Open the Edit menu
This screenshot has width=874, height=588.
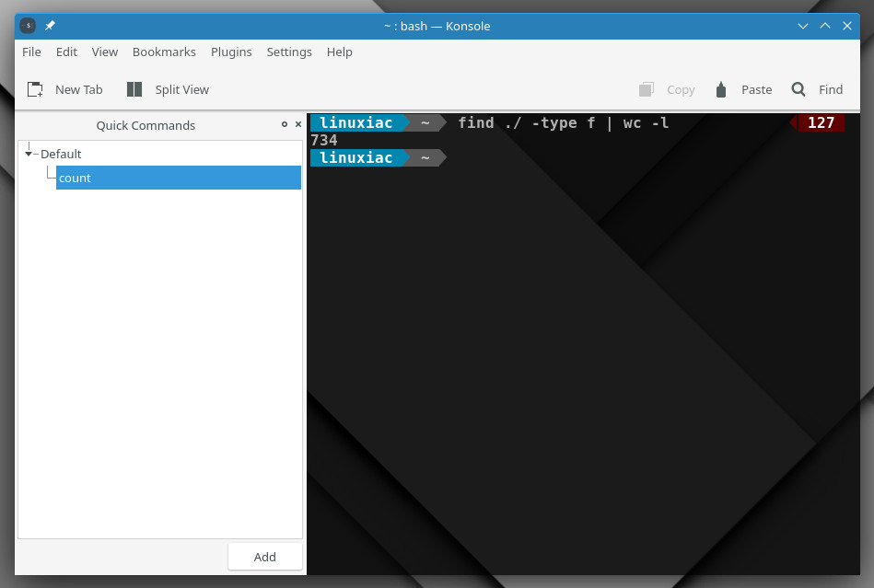(x=66, y=52)
